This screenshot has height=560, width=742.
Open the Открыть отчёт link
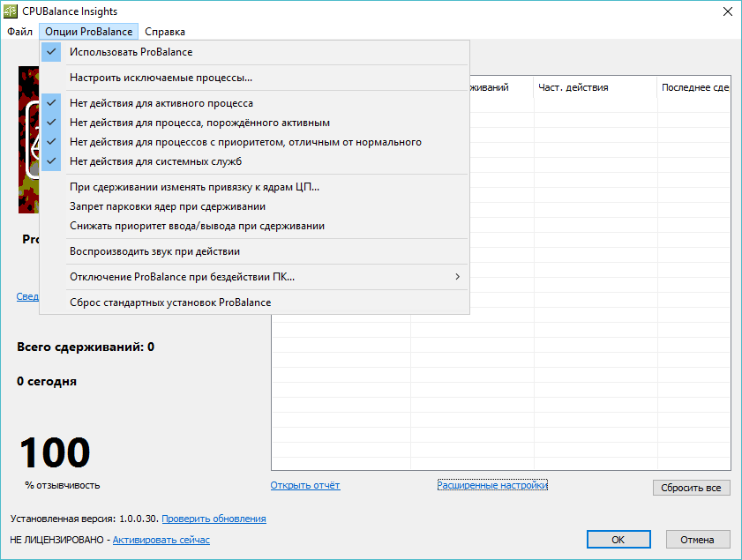tap(305, 485)
